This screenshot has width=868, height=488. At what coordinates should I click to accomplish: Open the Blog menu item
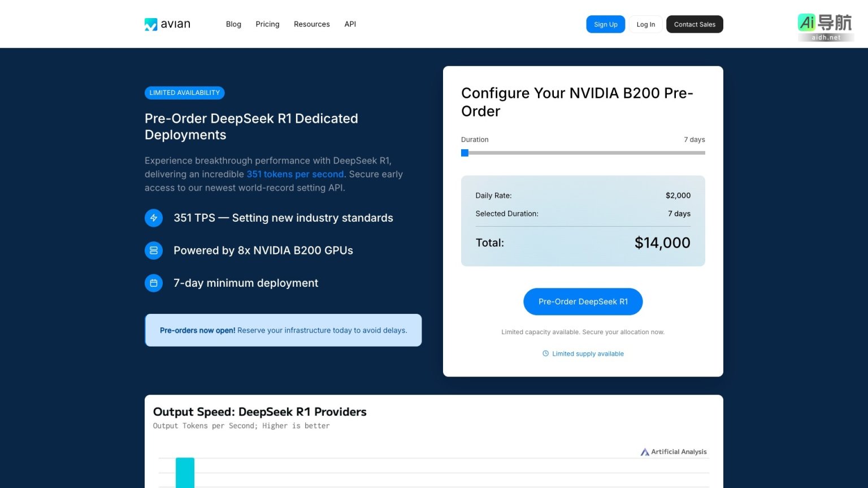click(x=233, y=24)
